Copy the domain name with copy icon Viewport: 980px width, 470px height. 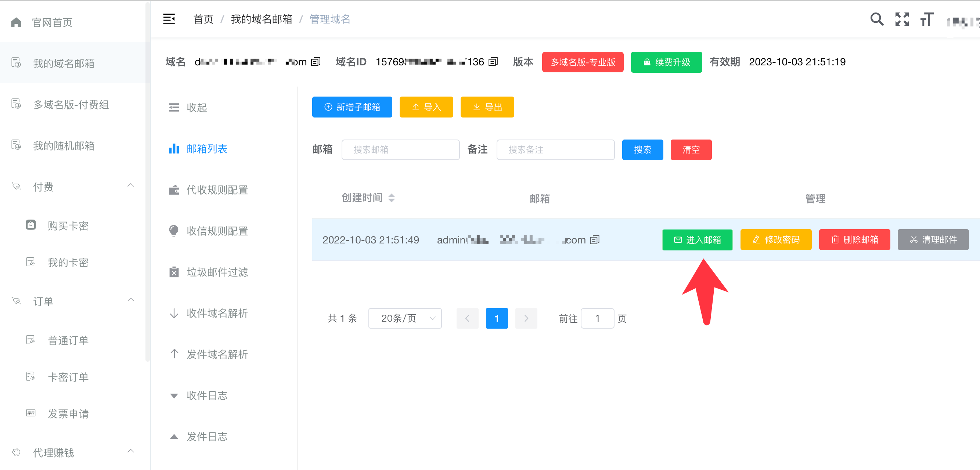click(316, 62)
